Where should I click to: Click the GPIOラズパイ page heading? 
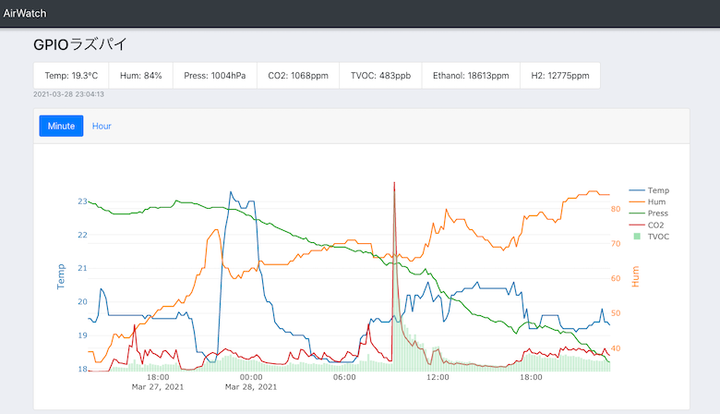(x=79, y=45)
